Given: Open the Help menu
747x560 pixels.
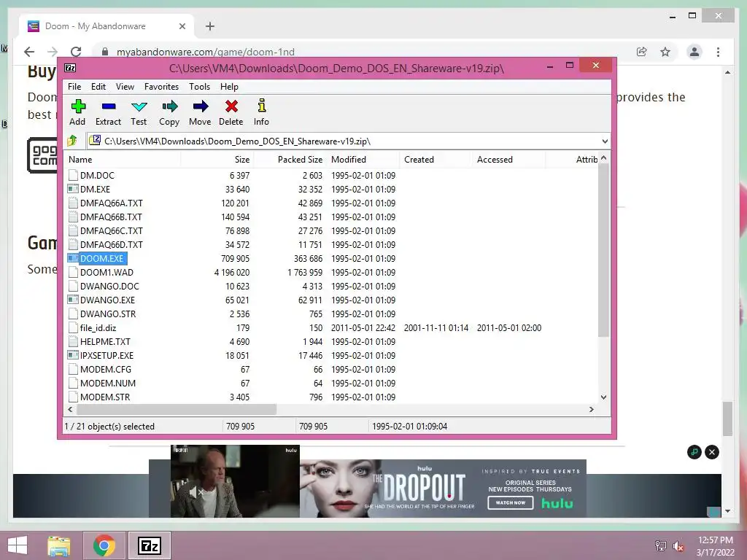Looking at the screenshot, I should (x=229, y=87).
